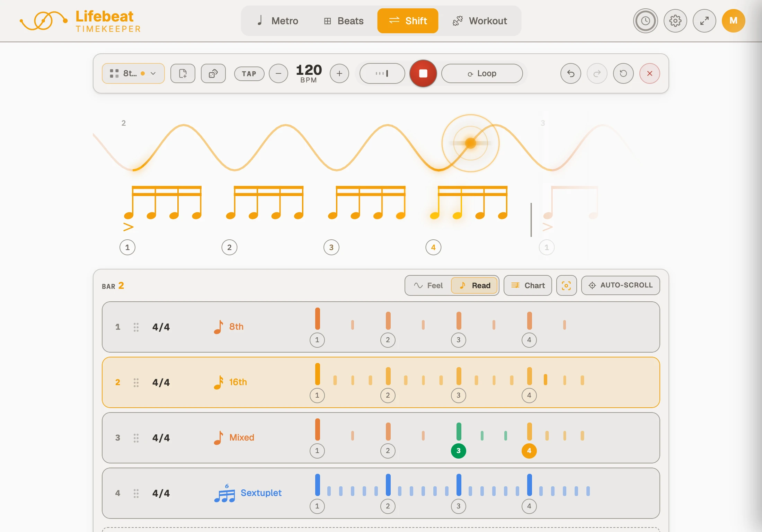Expand the 8t... preset dropdown
Image resolution: width=762 pixels, height=532 pixels.
pos(133,73)
